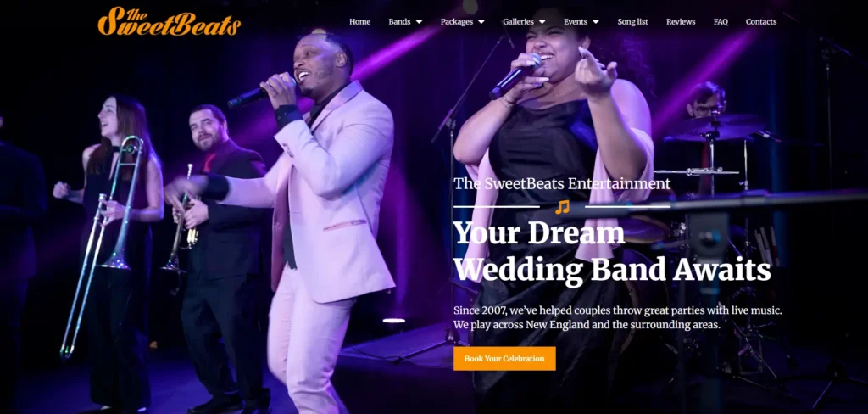Viewport: 868px width, 414px height.
Task: Select the Packages menu label
Action: tap(457, 21)
